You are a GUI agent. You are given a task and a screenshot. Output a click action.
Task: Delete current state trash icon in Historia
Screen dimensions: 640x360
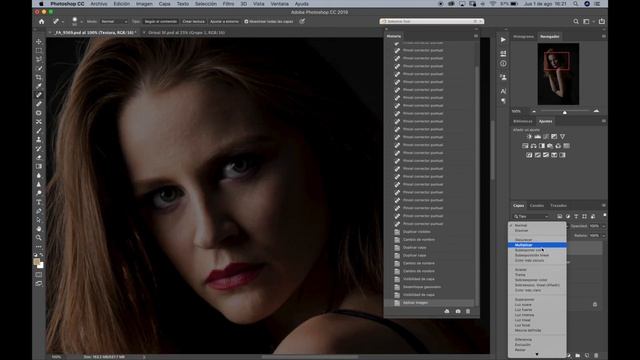point(468,311)
